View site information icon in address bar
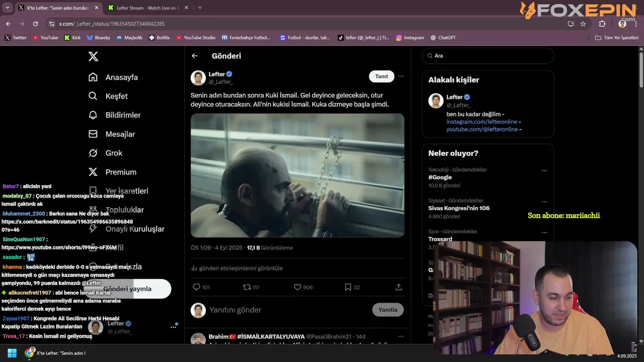Screen dimensions: 644x362 [51, 24]
